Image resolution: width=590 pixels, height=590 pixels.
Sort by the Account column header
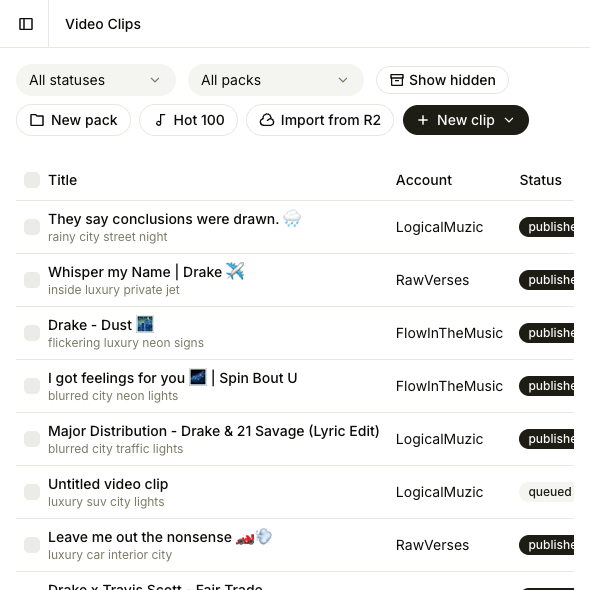coord(424,180)
